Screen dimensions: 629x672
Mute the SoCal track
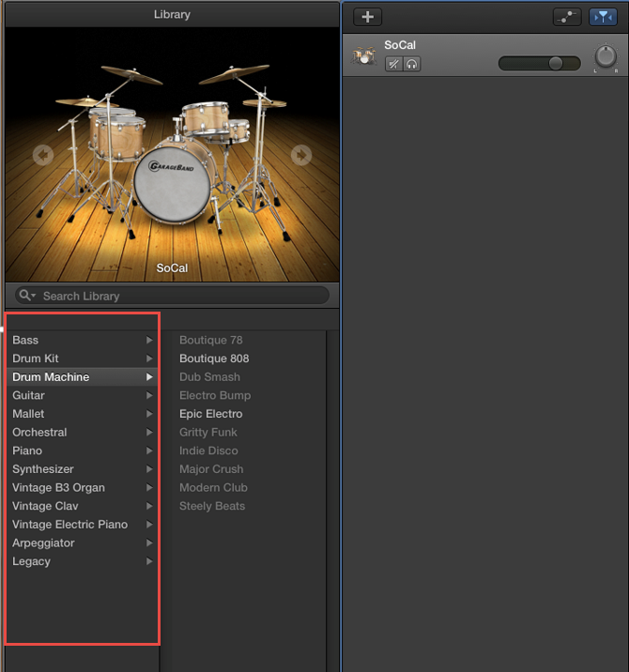393,64
